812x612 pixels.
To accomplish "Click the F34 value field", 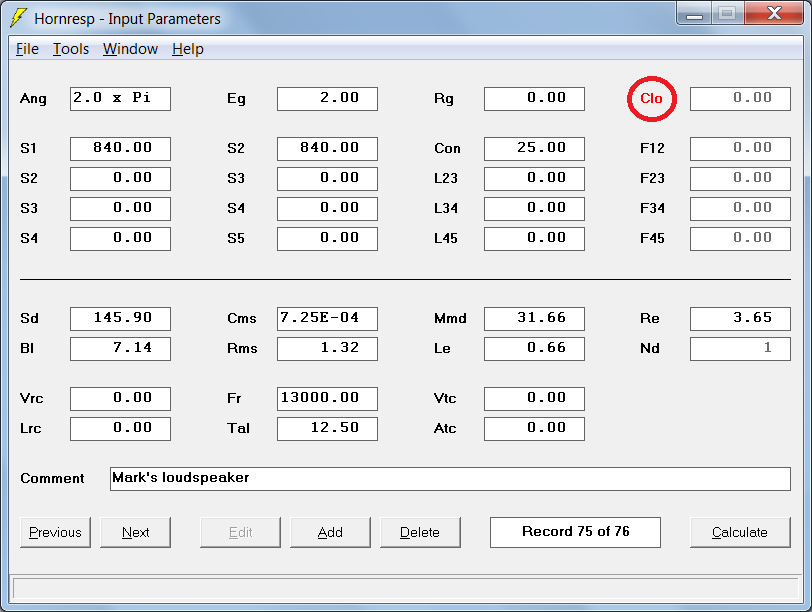I will 740,209.
